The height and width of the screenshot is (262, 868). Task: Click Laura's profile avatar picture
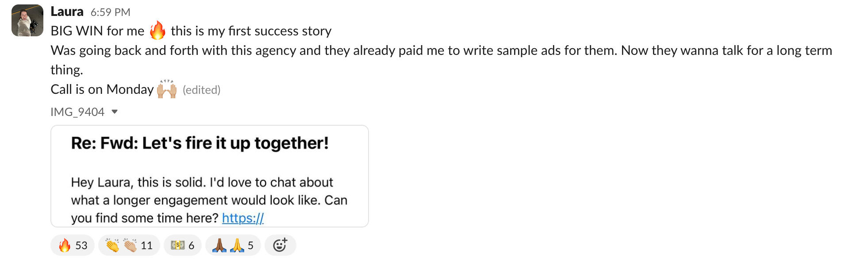[x=27, y=20]
